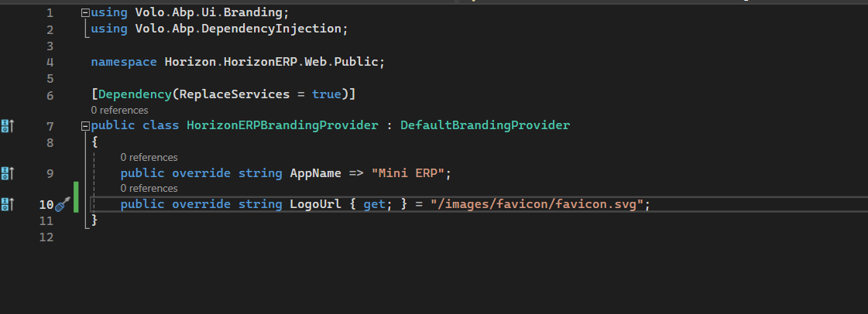Collapse the HorizonERPBrandingProvider class block
Screen dimensions: 868x314
point(84,125)
